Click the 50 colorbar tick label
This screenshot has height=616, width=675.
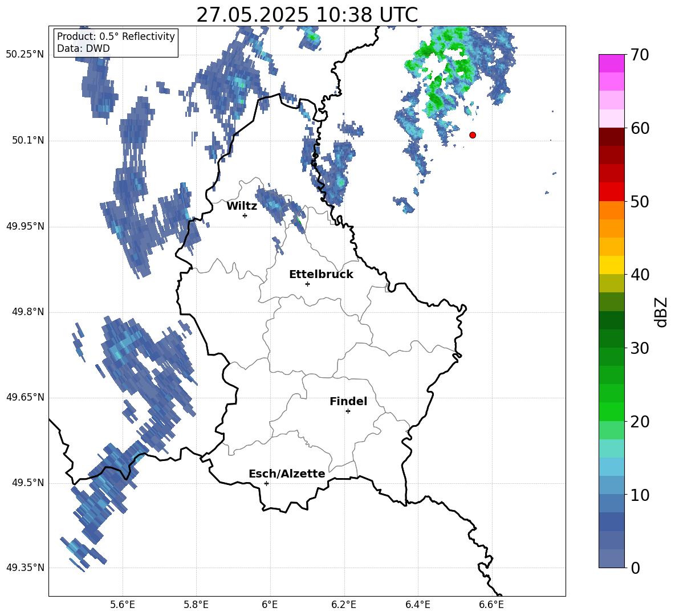coord(639,202)
